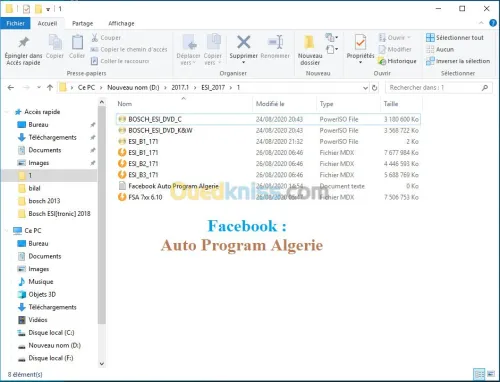Switch to details view icon in status bar

pos(479,374)
